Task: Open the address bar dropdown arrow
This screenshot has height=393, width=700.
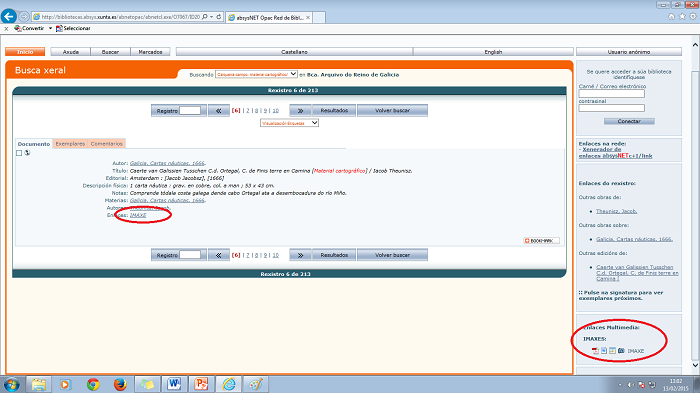Action: point(211,17)
